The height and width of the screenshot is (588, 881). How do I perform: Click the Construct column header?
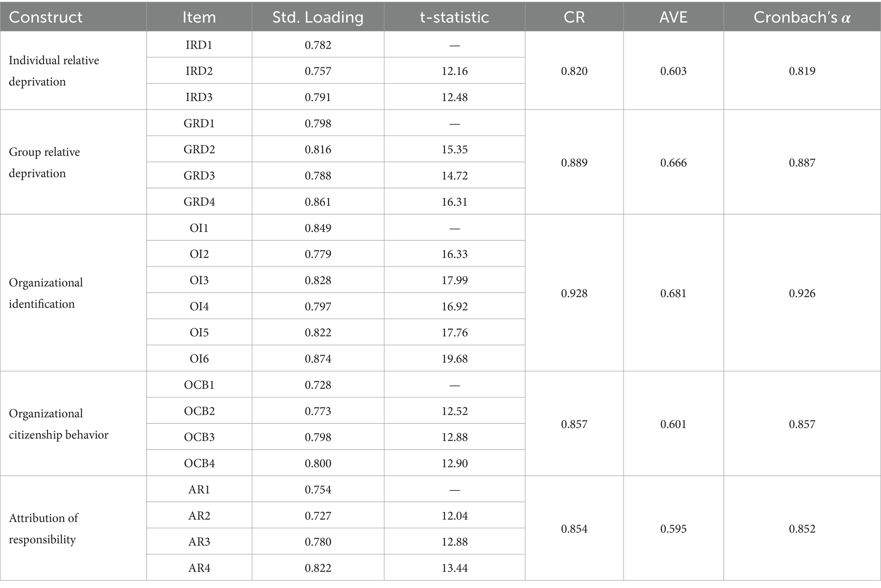46,17
